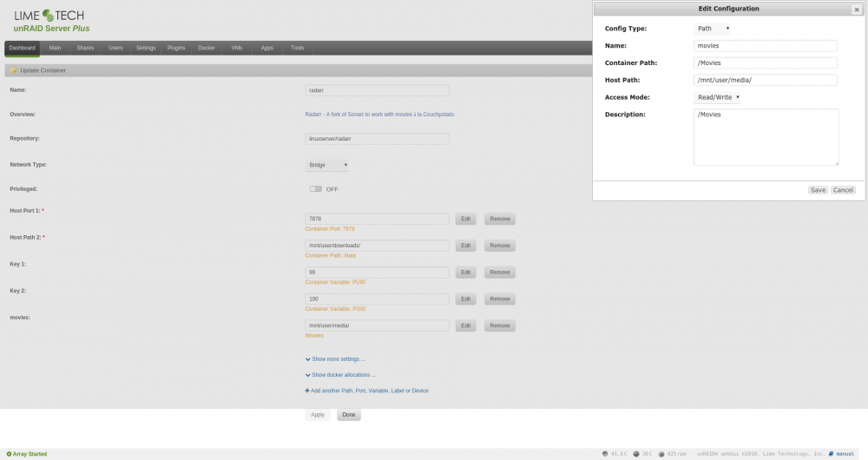Screen dimensions: 868x460
Task: Click the Repository field linuxserver/radarr
Action: pyautogui.click(x=377, y=139)
